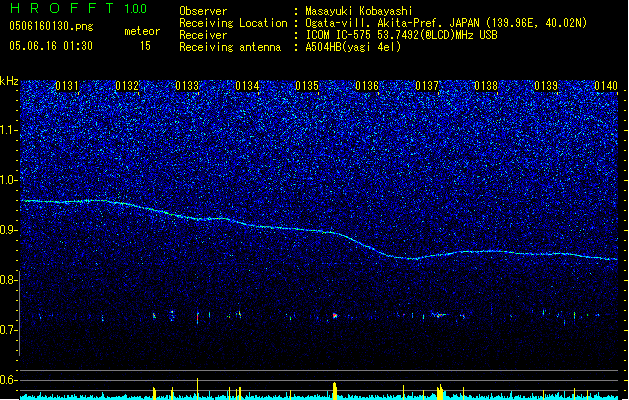Viewport: 629px width, 400px height.
Task: Click the Receiving Location field label
Action: (233, 23)
